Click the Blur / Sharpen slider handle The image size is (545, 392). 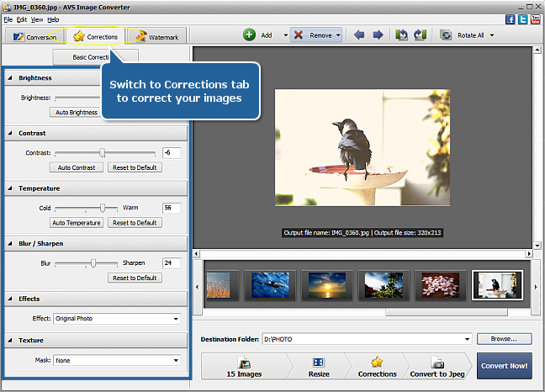(x=93, y=263)
